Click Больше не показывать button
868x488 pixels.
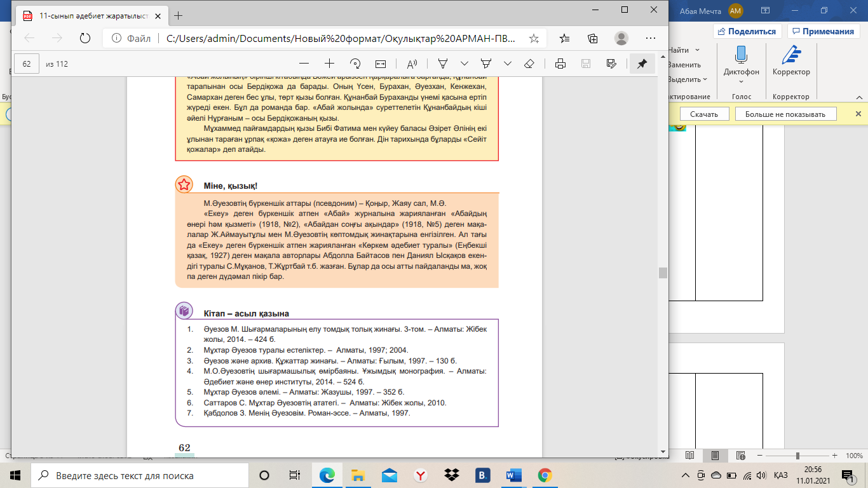785,114
